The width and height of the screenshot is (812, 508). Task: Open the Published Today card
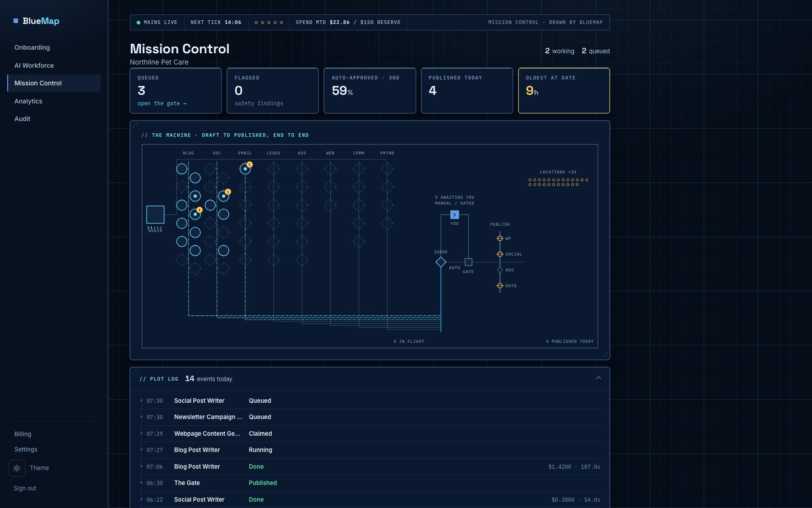[x=467, y=90]
